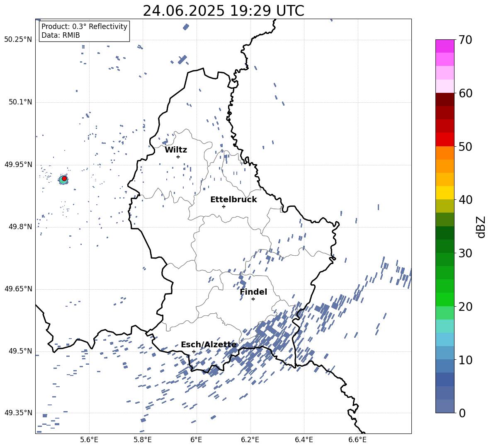Screen dimensions: 491x448
Task: Click the 49.8°N latitude label
Action: (20, 227)
